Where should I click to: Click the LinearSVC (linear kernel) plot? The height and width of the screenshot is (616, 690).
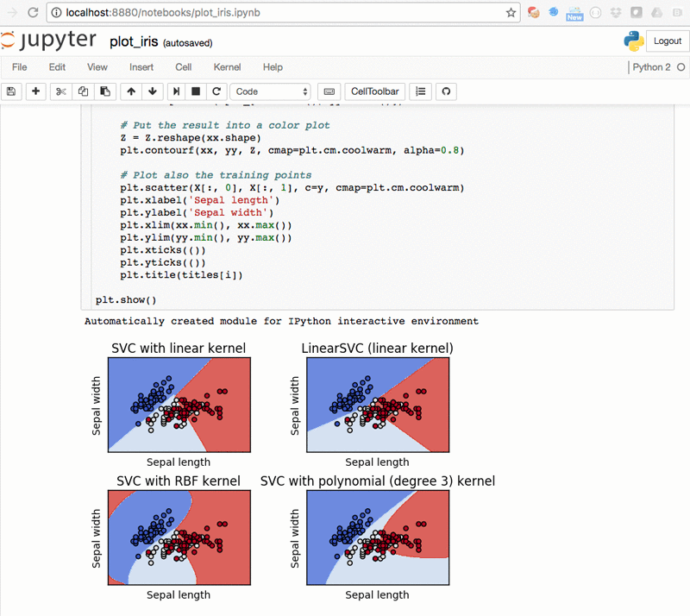(378, 405)
